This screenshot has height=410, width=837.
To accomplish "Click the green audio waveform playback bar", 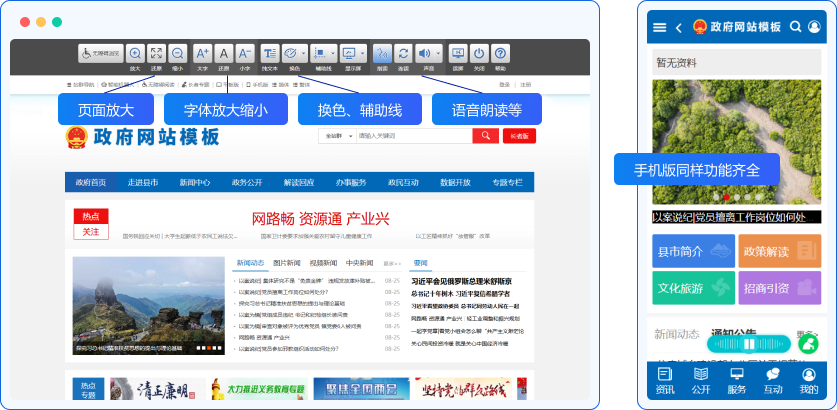I will (x=748, y=343).
